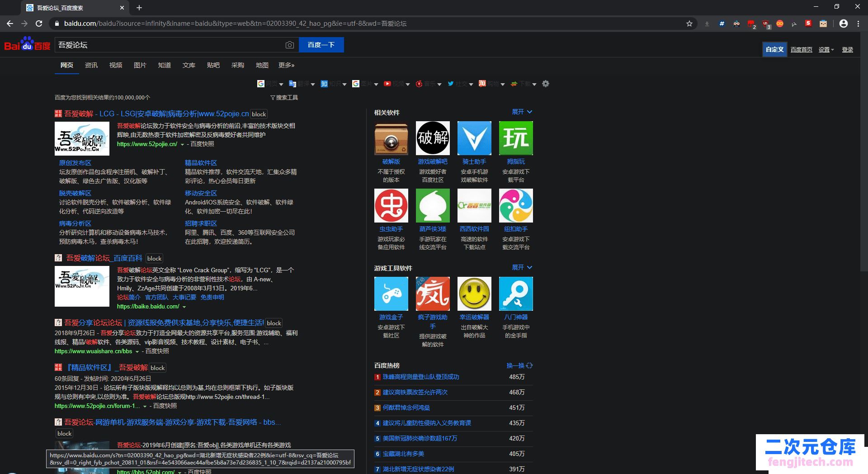
Task: Refresh hot list with 换一换
Action: pyautogui.click(x=519, y=365)
